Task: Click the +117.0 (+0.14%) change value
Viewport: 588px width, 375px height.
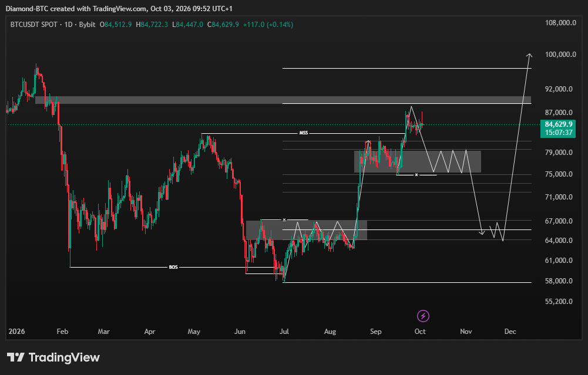Action: click(x=268, y=25)
